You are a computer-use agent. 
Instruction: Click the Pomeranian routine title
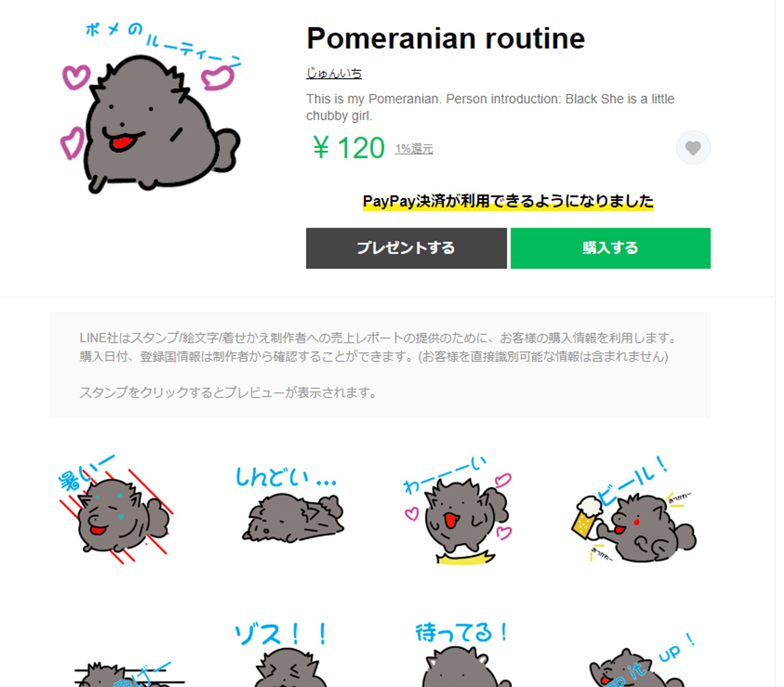(446, 38)
